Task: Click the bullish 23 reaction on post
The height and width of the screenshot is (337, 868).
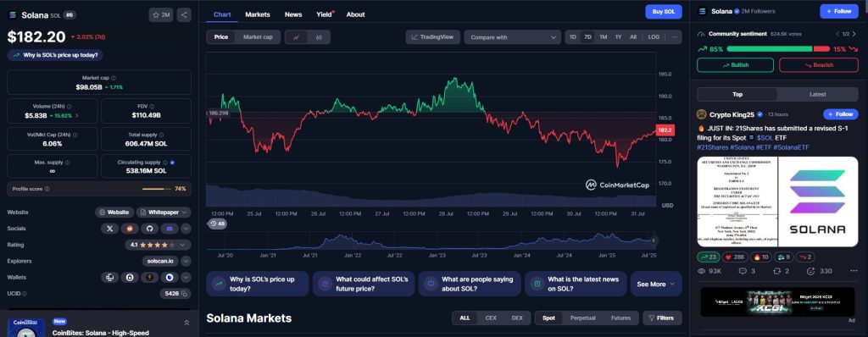Action: click(709, 257)
